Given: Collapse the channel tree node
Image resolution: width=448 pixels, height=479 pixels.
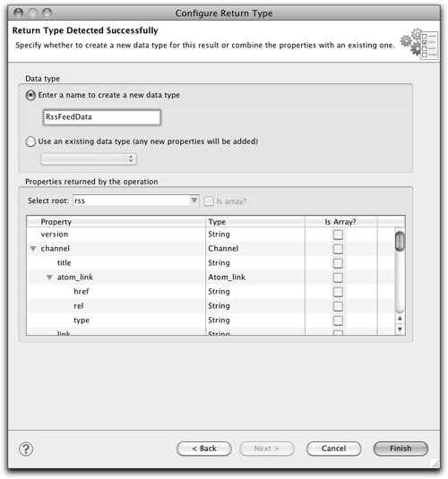Looking at the screenshot, I should [33, 249].
